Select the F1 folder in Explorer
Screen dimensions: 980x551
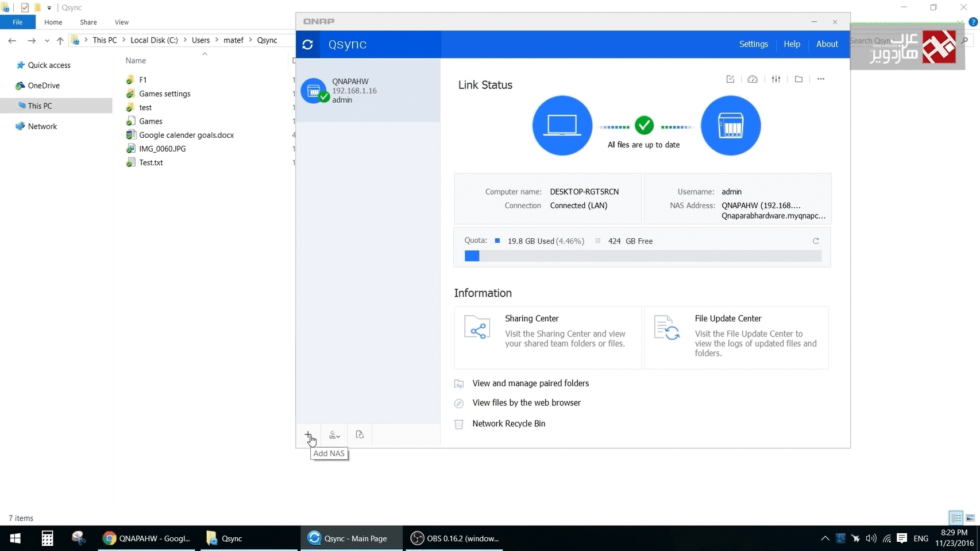pyautogui.click(x=142, y=80)
